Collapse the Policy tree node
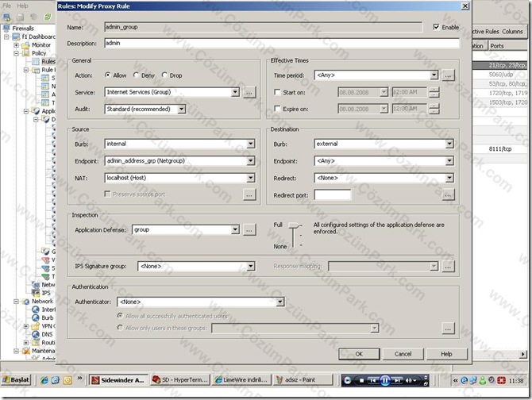This screenshot has height=400, width=532. coord(16,53)
